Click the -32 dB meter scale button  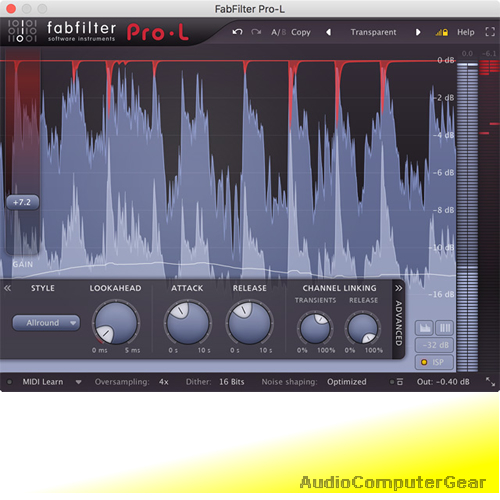click(x=434, y=345)
